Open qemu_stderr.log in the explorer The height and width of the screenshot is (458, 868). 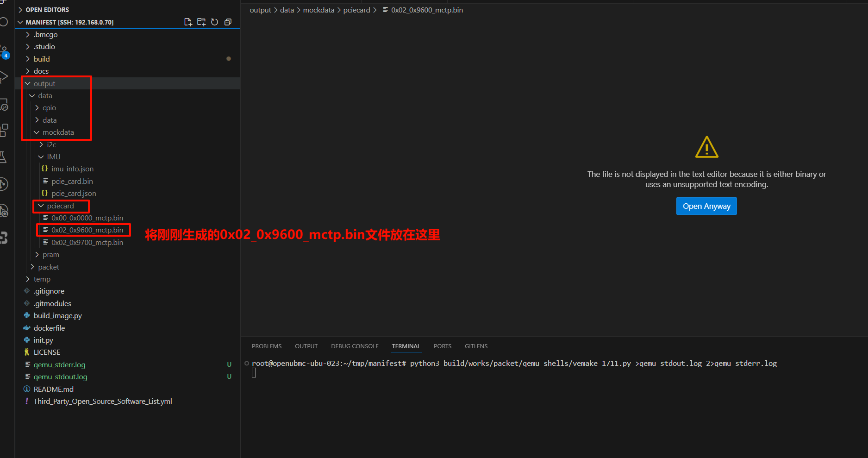coord(59,365)
